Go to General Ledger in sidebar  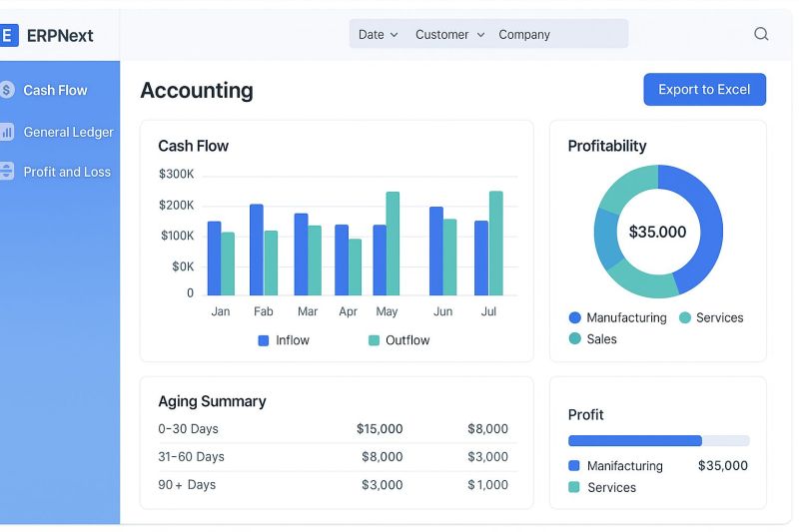click(68, 132)
